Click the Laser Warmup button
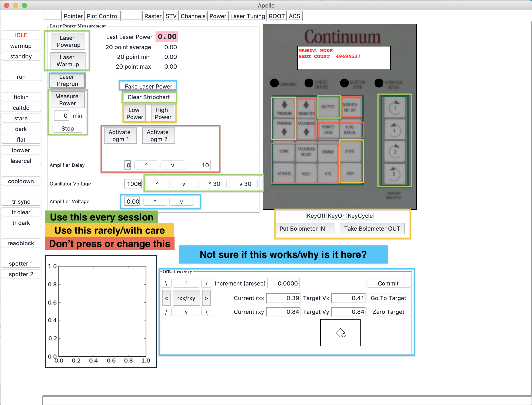 coord(68,61)
